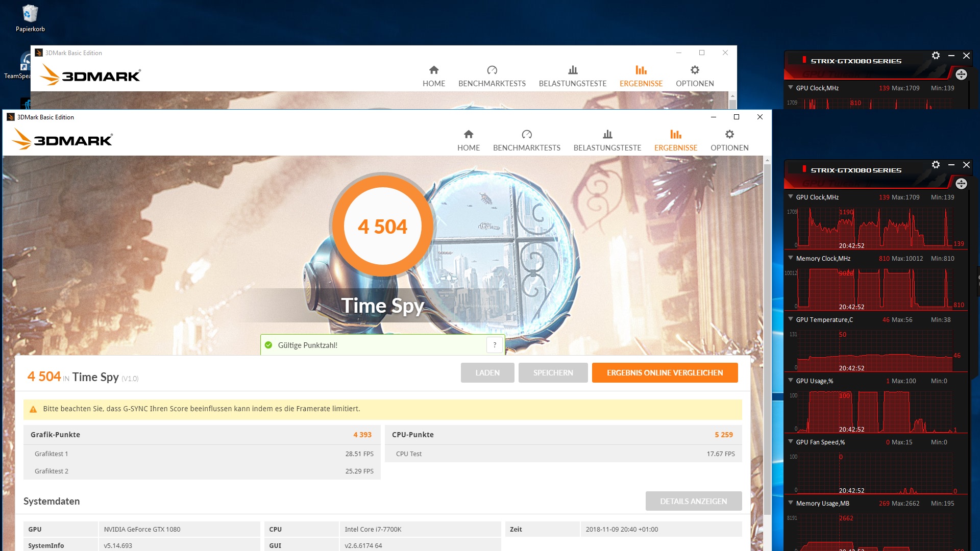Viewport: 980px width, 551px height.
Task: Switch to OPTIONEN tab in background window
Action: pyautogui.click(x=695, y=76)
